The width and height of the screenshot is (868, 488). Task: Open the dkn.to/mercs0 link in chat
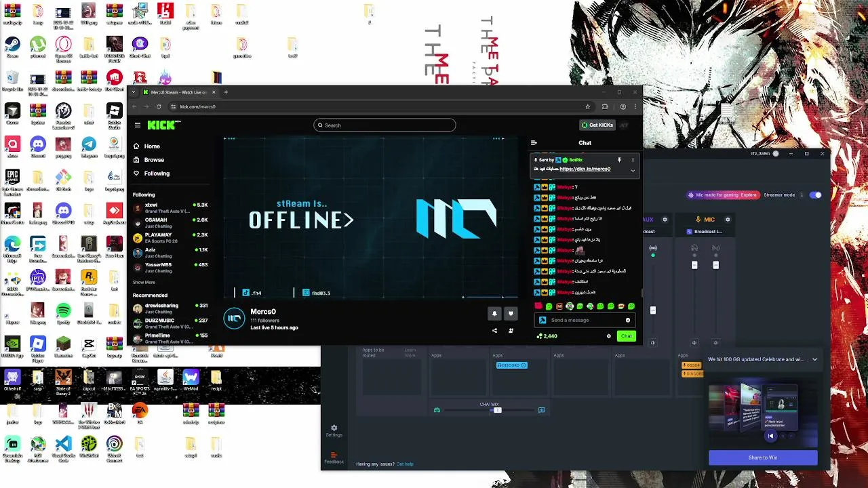(x=585, y=169)
